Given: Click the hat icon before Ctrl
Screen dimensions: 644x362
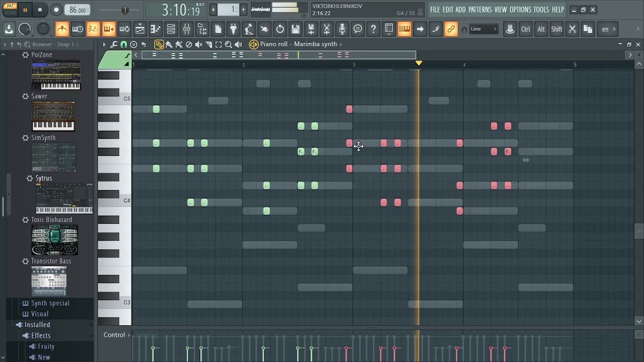Looking at the screenshot, I should (510, 29).
